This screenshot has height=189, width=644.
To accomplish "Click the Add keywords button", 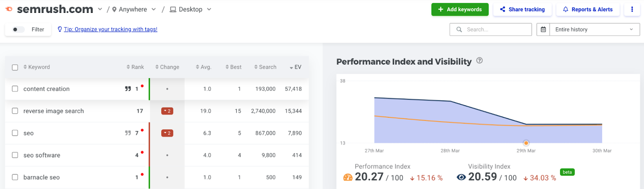I will (460, 9).
